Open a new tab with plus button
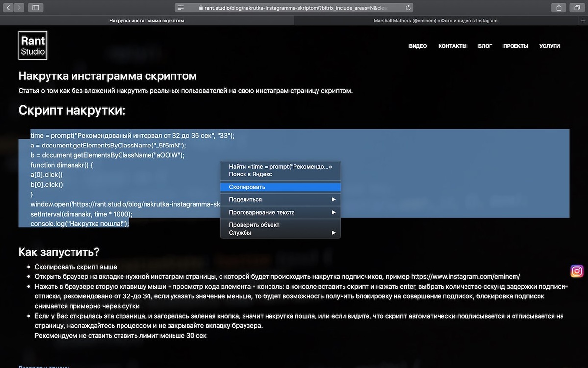This screenshot has width=588, height=368. 583,21
